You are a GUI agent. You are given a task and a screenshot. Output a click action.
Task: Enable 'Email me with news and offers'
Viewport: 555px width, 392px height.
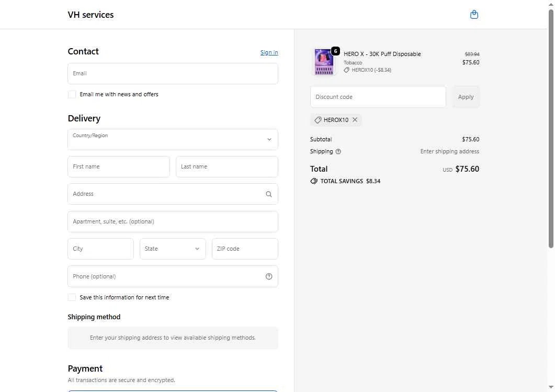click(72, 94)
